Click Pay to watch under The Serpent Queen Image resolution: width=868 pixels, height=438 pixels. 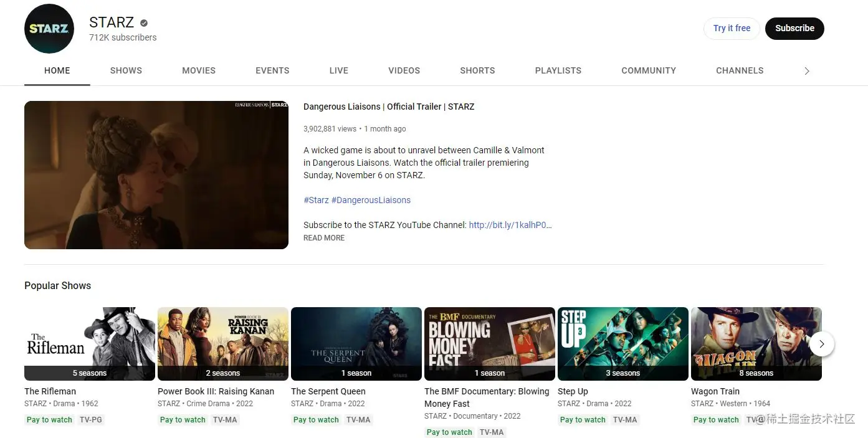pos(316,420)
